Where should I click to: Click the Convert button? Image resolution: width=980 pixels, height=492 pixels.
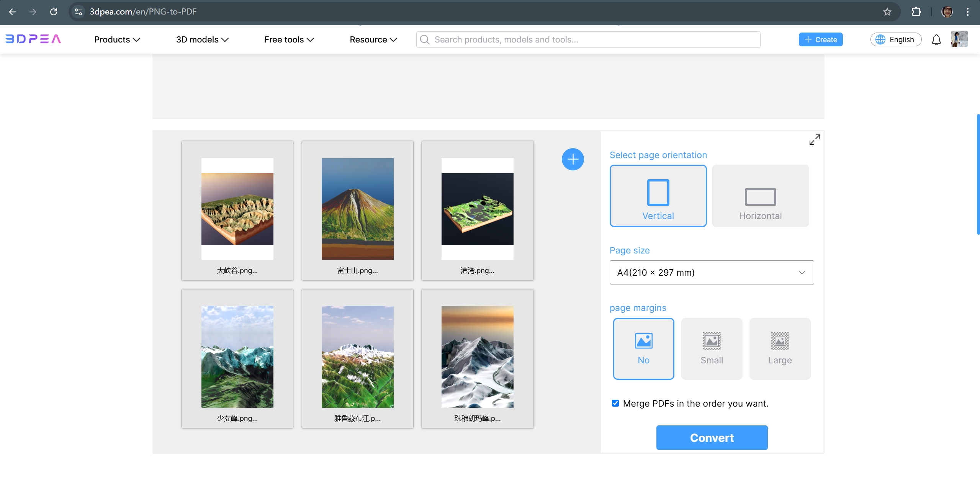(x=712, y=437)
